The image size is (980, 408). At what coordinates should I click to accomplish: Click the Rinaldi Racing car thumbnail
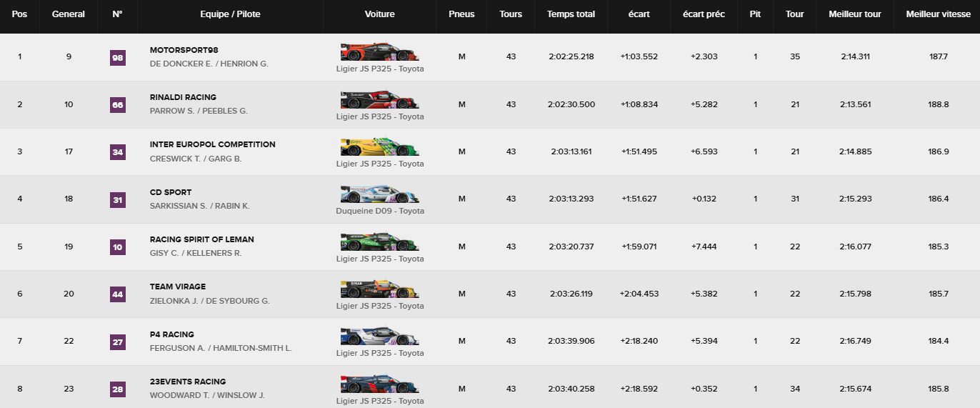coord(380,99)
